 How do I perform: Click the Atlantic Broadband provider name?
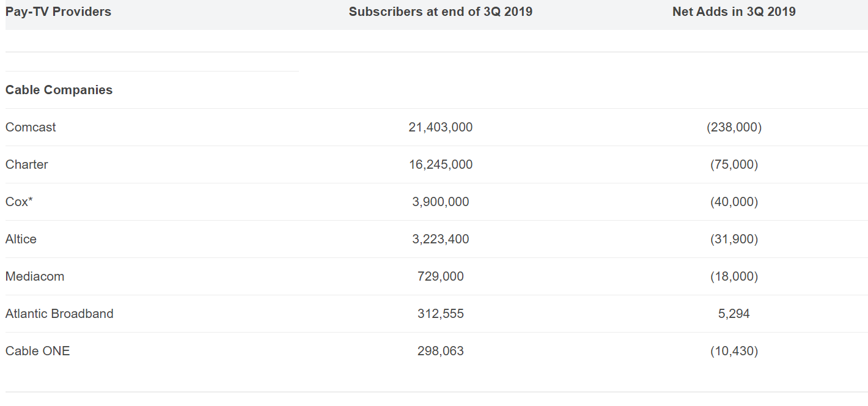click(59, 314)
